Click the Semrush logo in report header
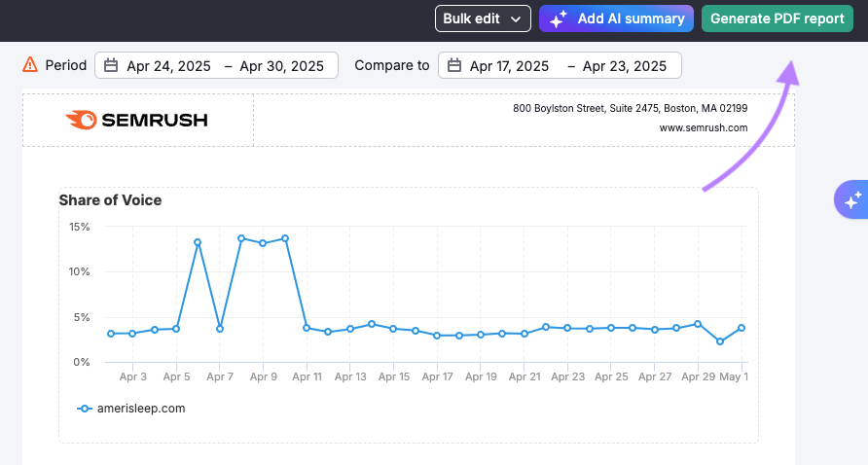Image resolution: width=868 pixels, height=465 pixels. (x=137, y=121)
